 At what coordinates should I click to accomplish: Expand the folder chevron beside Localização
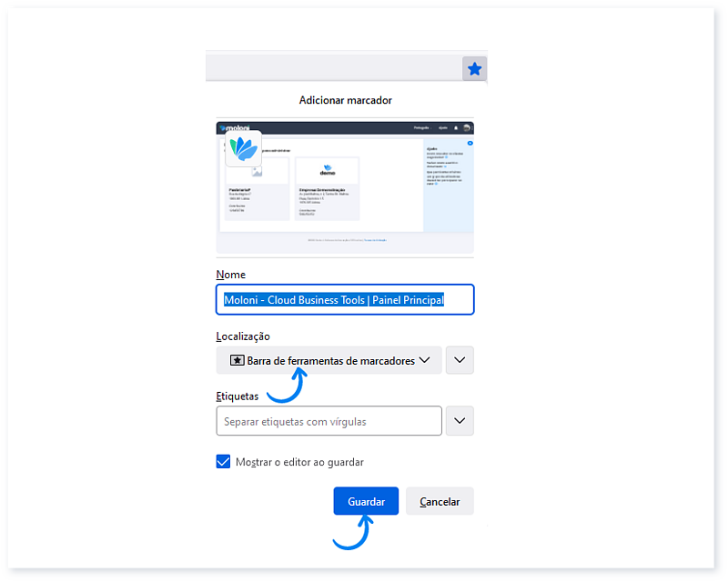pyautogui.click(x=460, y=360)
